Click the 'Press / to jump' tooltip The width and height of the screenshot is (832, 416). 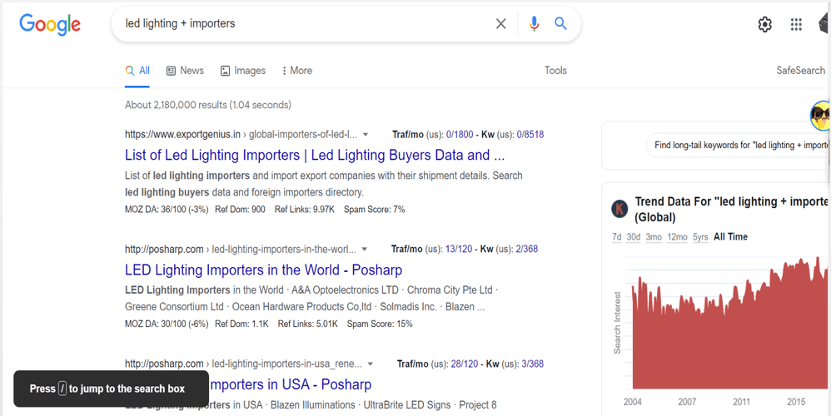click(x=111, y=389)
